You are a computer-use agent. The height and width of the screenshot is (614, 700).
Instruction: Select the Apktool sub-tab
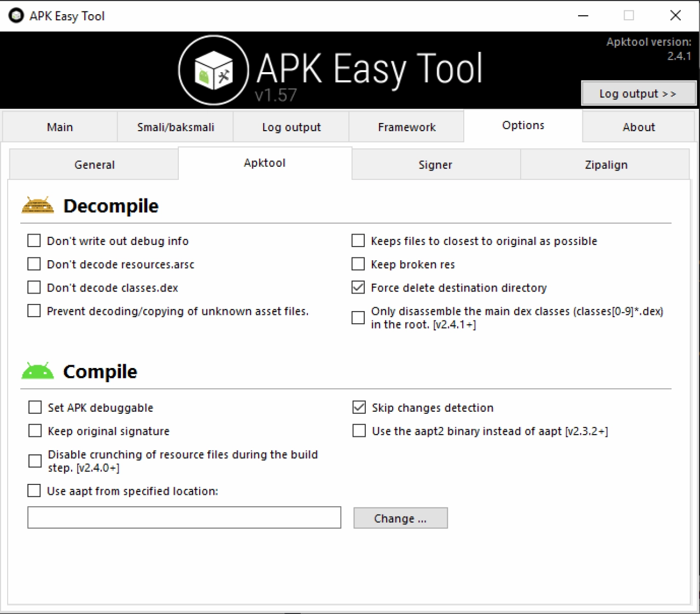[x=265, y=163]
